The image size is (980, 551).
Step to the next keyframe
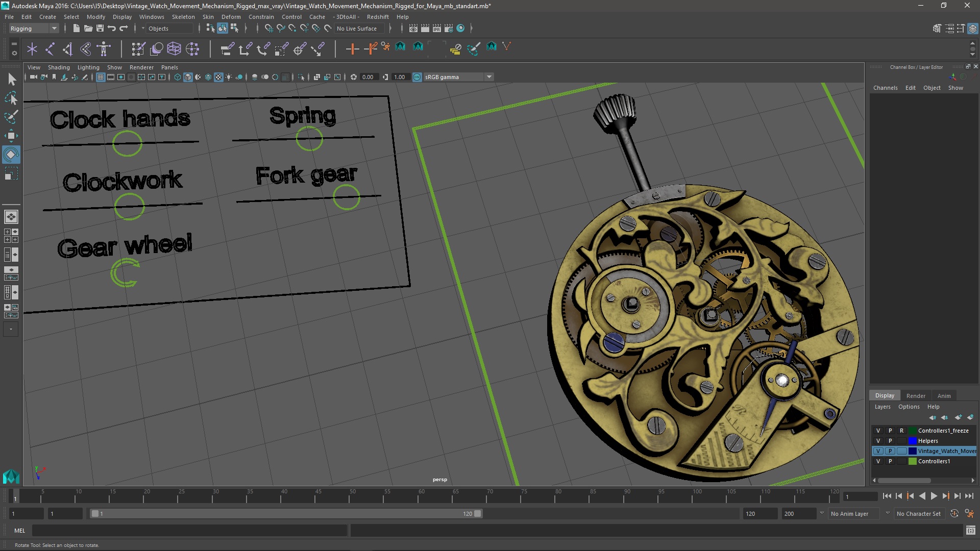[945, 496]
